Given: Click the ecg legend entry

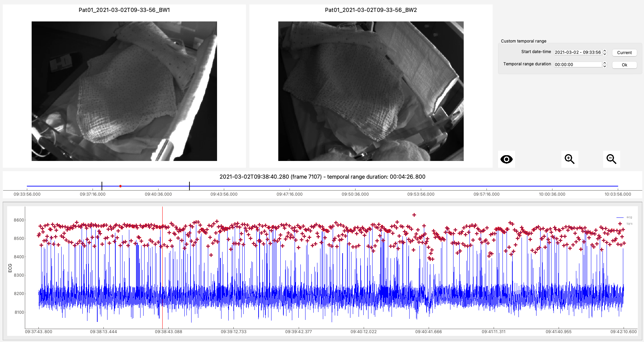Looking at the screenshot, I should [624, 217].
